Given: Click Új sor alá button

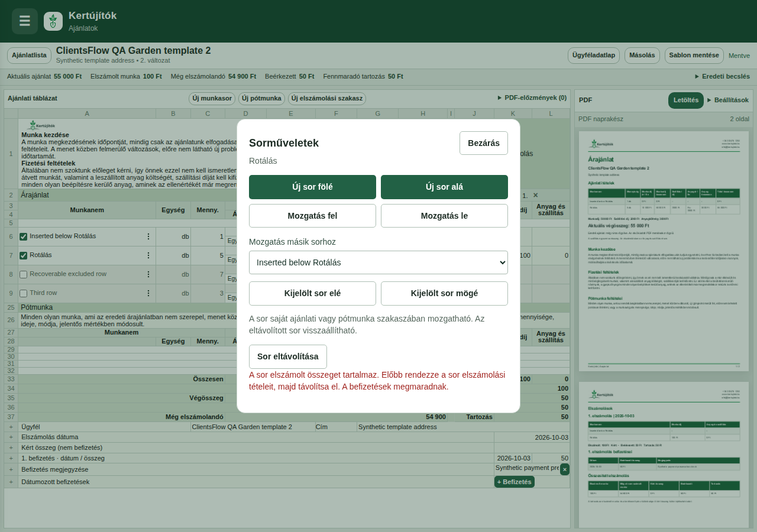Looking at the screenshot, I should click(444, 187).
